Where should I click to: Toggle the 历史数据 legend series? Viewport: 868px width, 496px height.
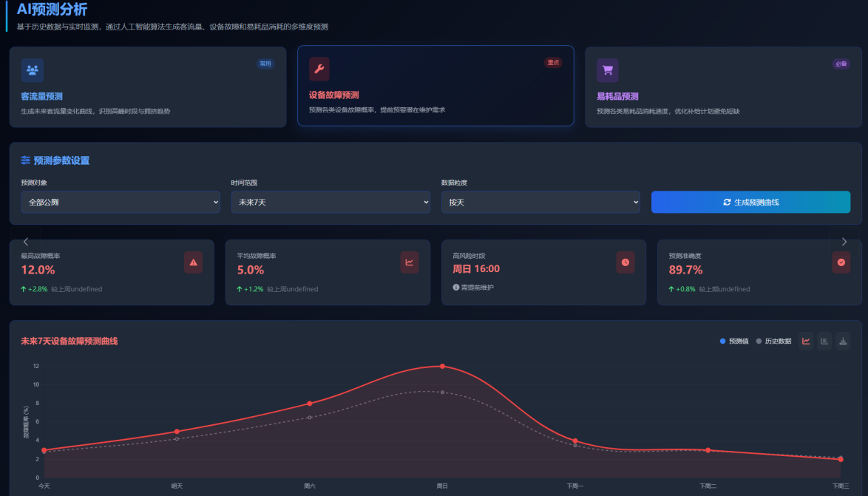click(x=773, y=341)
